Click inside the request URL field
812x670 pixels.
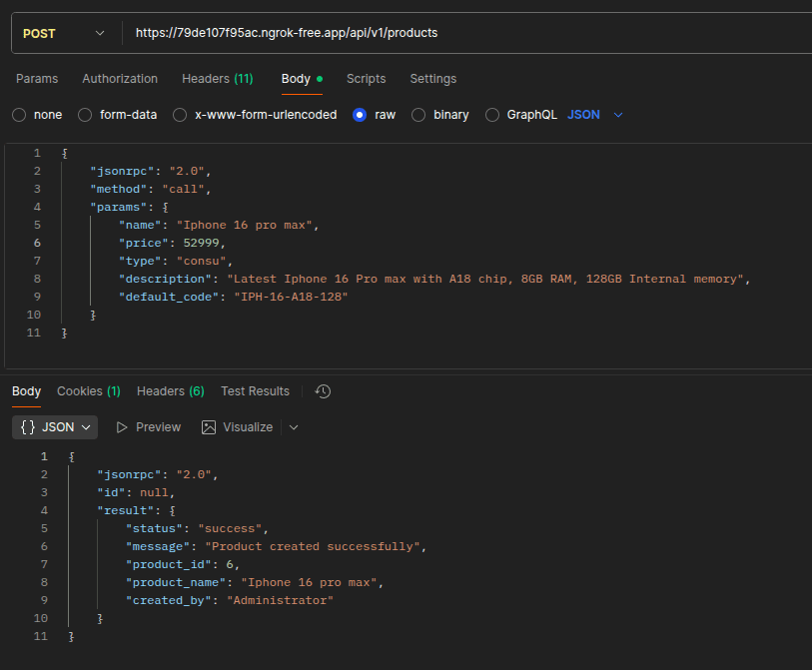point(400,32)
